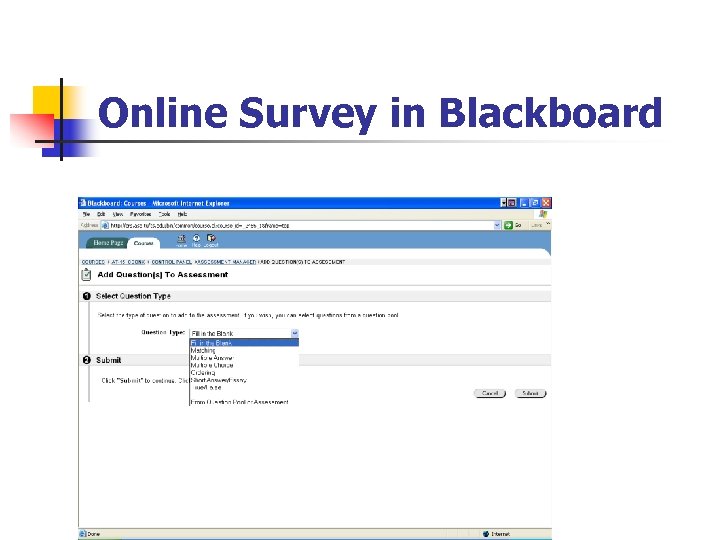The image size is (720, 540).
Task: Toggle the Question Type dropdown arrow
Action: click(x=295, y=333)
